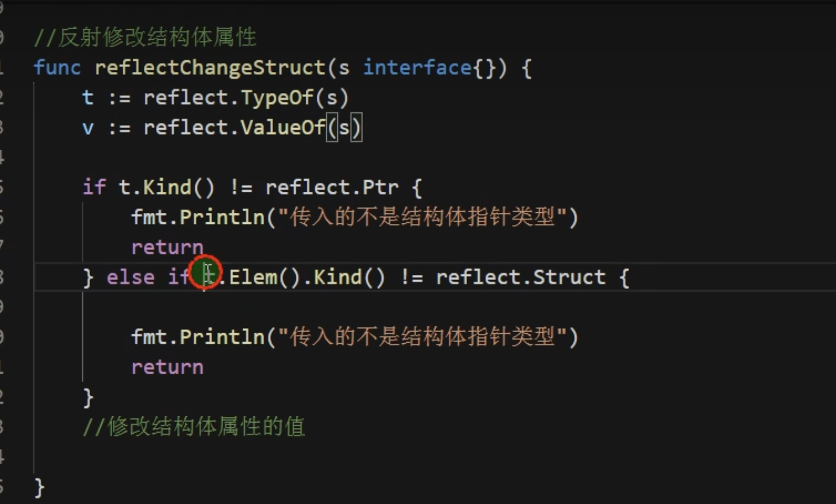Click the closing brace of the else-if block

(88, 398)
